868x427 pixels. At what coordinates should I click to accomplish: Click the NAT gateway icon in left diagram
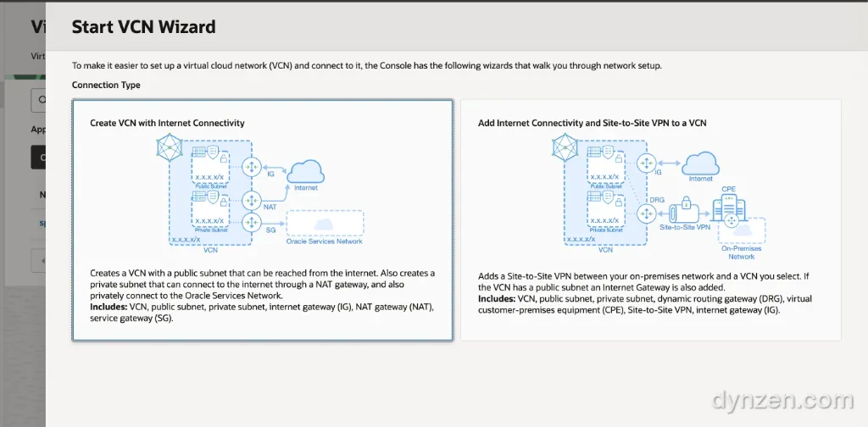[x=252, y=200]
